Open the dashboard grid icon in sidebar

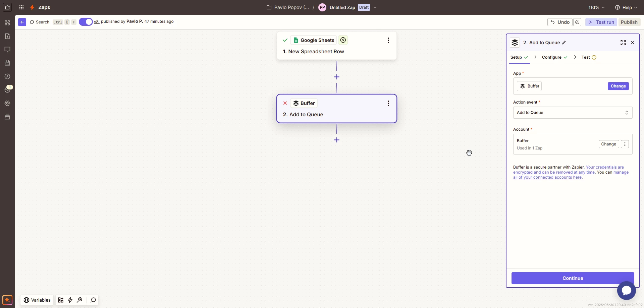coord(7,23)
